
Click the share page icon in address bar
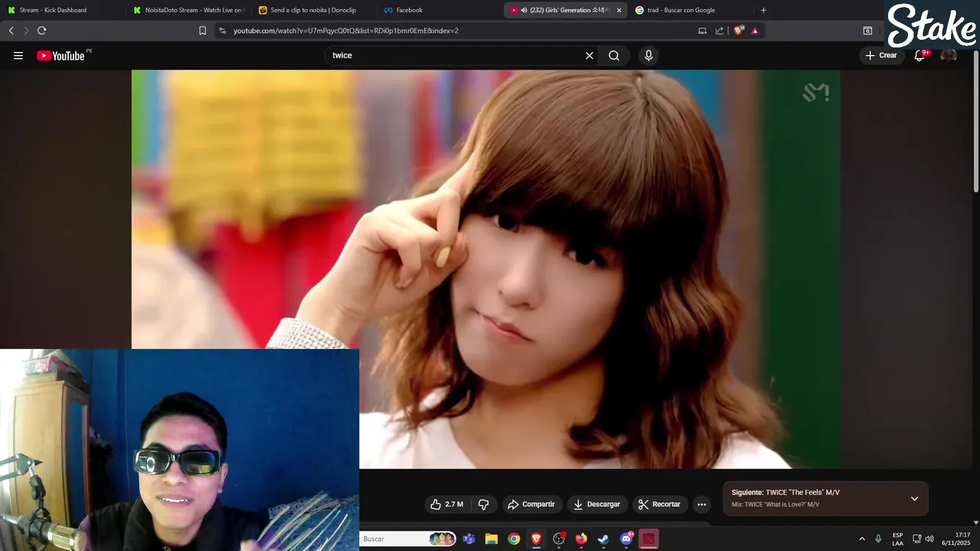[x=720, y=31]
